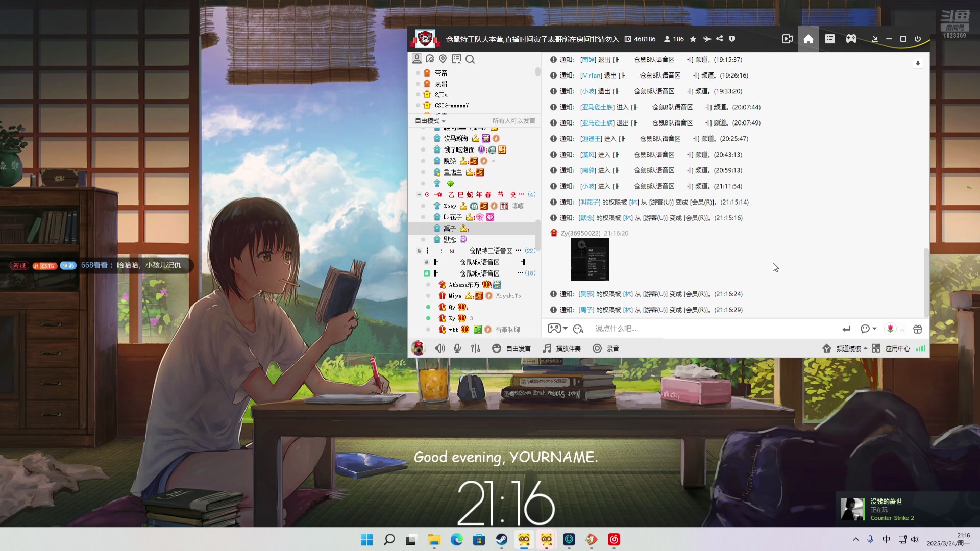Click the shield report icon in title bar

(732, 39)
